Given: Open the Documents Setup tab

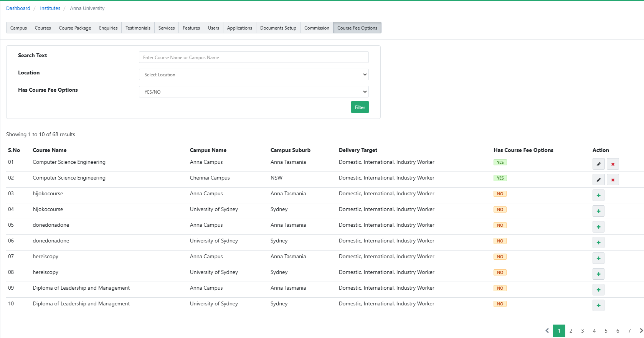Looking at the screenshot, I should 278,28.
